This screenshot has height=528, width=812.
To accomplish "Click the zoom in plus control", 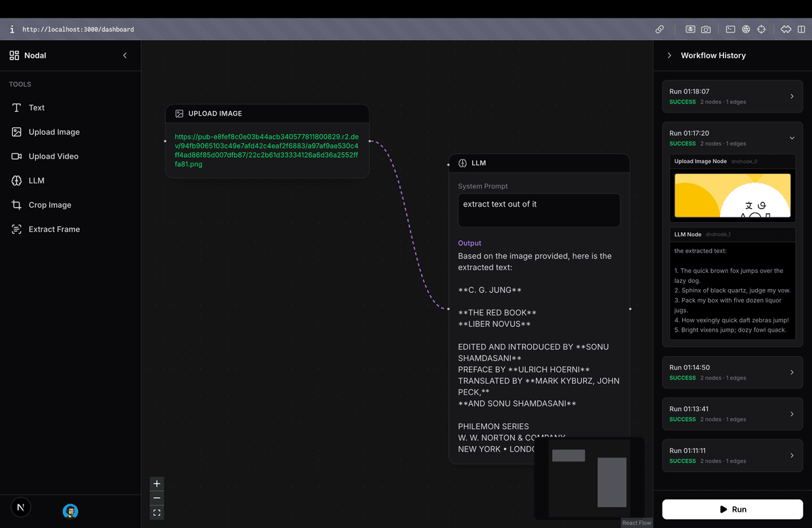I will 157,484.
